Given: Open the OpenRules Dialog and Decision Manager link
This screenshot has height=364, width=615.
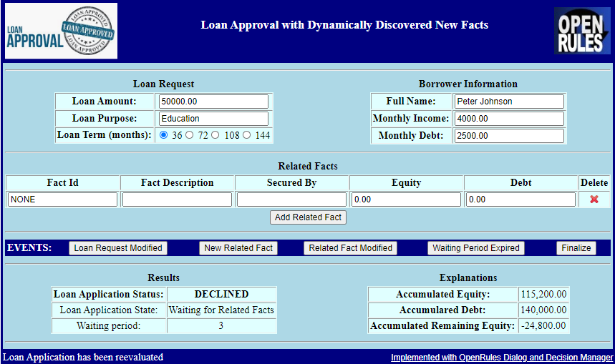Looking at the screenshot, I should pos(501,357).
